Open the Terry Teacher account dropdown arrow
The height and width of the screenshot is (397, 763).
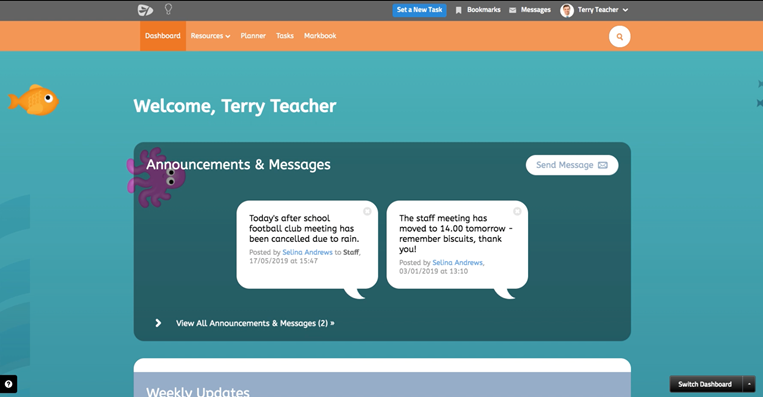[x=625, y=10]
